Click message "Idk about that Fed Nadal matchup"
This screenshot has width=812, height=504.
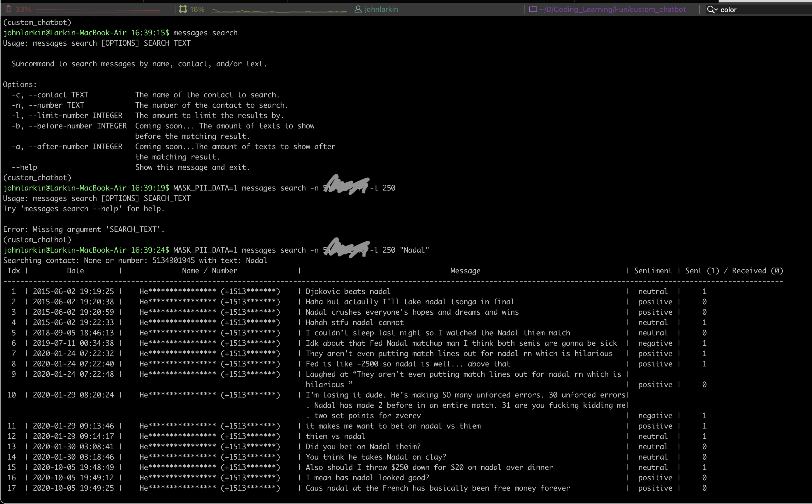point(461,343)
